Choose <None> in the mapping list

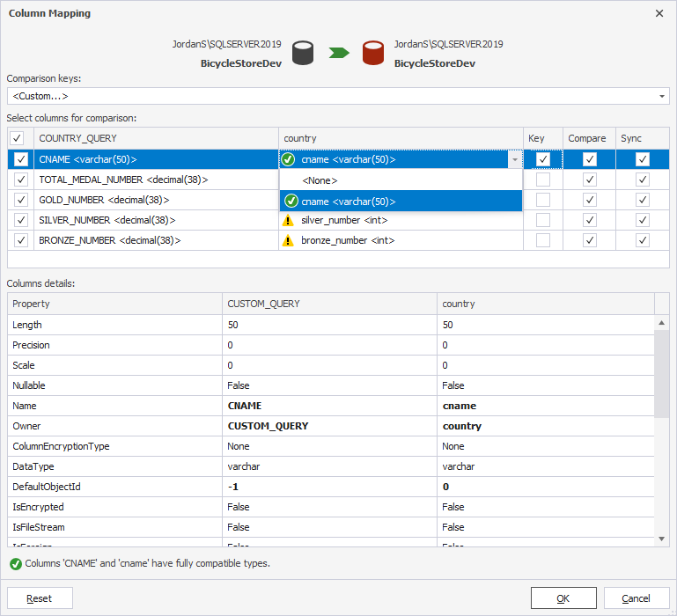[401, 180]
